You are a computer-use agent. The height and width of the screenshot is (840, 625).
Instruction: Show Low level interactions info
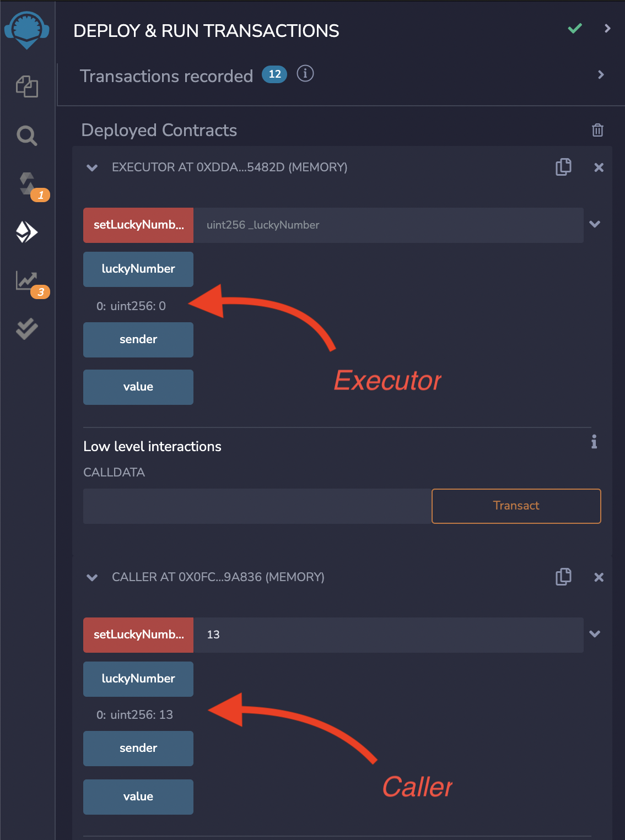pos(594,442)
